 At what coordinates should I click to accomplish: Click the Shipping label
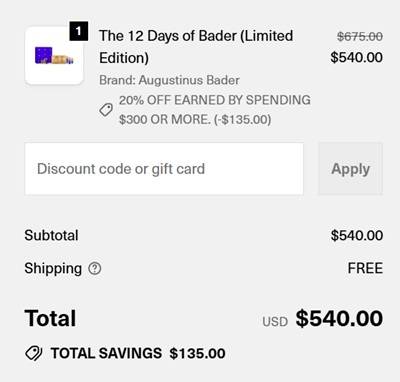[x=53, y=268]
